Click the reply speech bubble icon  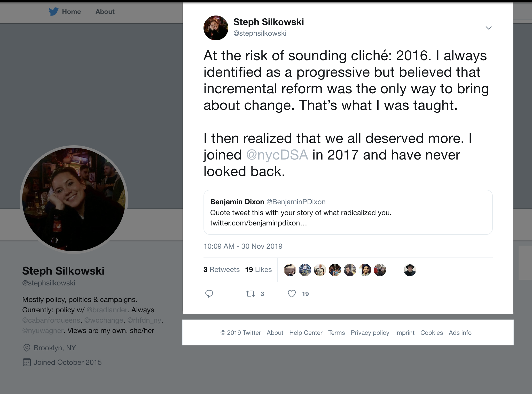(209, 294)
